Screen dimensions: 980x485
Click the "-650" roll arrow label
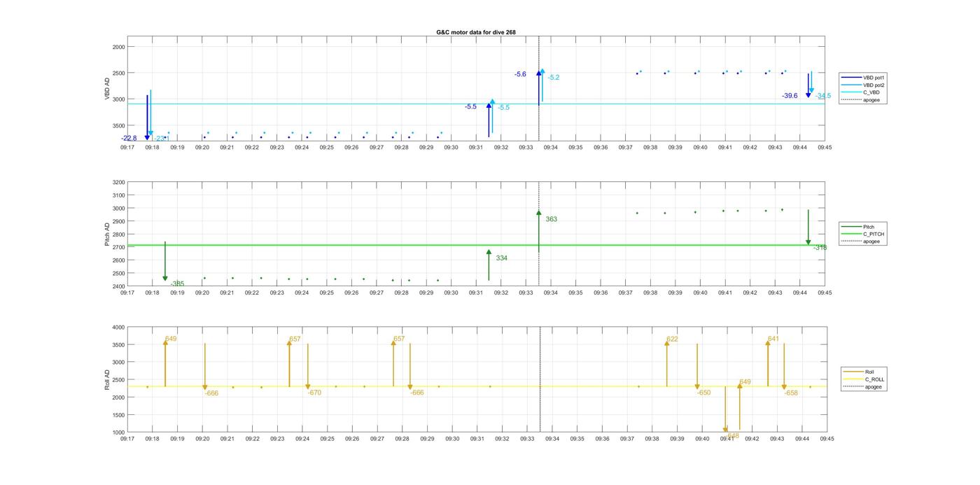coord(703,393)
